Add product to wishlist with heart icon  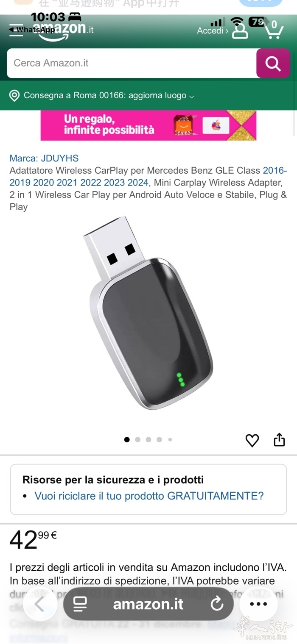point(252,440)
